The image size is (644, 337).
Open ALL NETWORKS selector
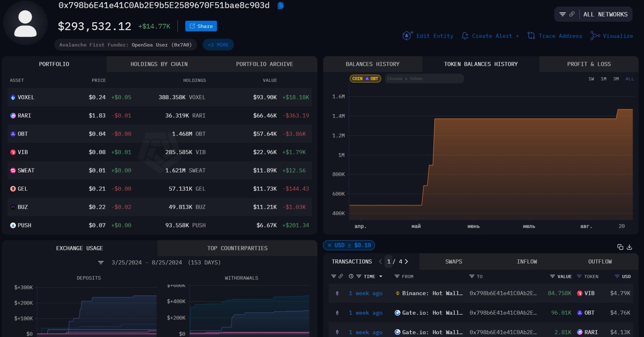(605, 14)
